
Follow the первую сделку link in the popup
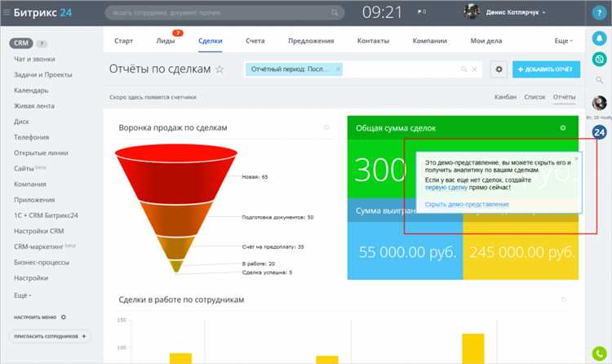(x=446, y=188)
